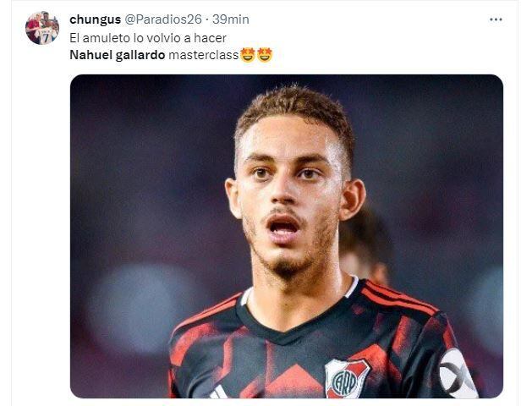
Task: Click the sponsor patch on the jersey sleeve
Action: (x=458, y=374)
